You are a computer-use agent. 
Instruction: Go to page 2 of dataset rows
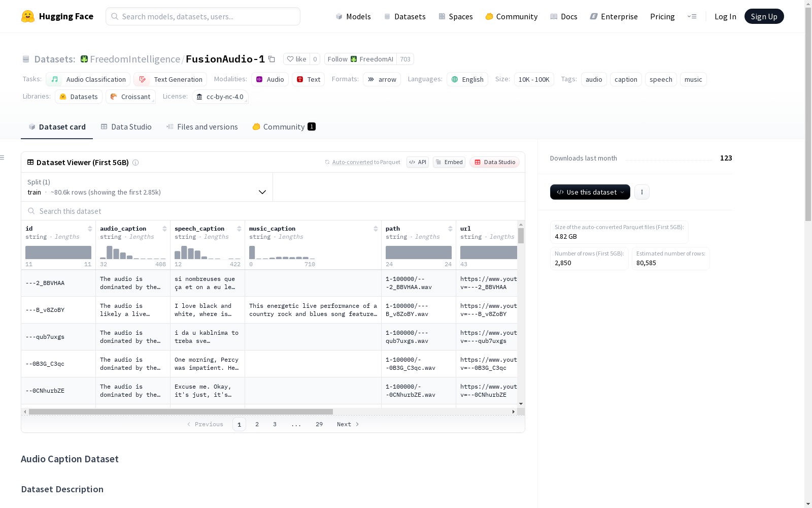coord(257,424)
